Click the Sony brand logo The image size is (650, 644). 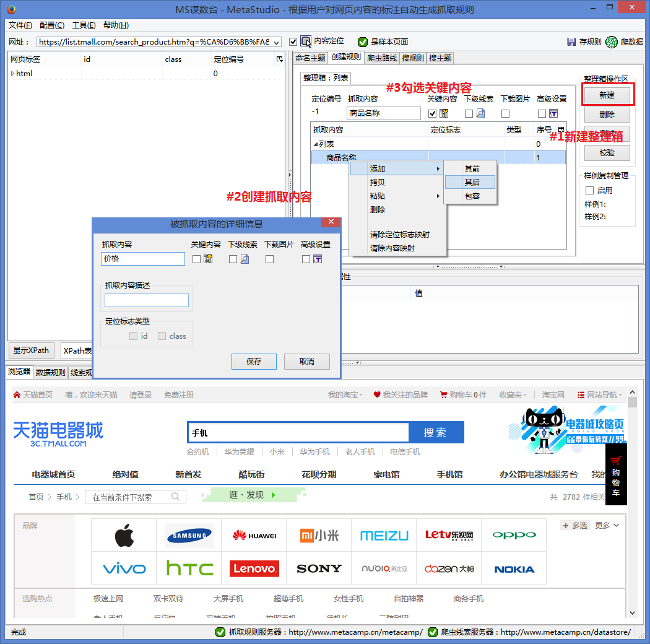319,568
